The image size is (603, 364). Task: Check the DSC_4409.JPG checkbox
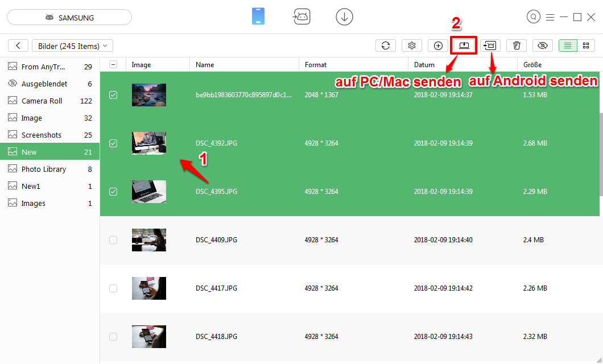coord(113,240)
